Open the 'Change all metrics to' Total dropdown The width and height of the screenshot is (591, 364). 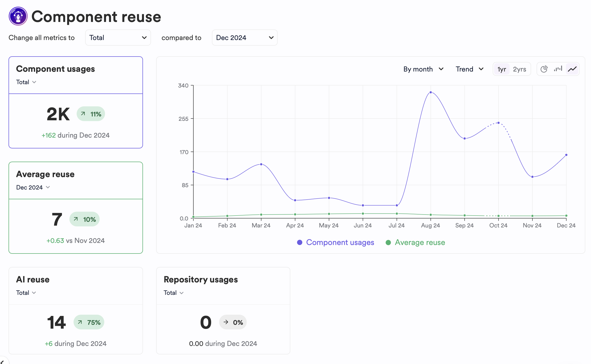coord(118,38)
